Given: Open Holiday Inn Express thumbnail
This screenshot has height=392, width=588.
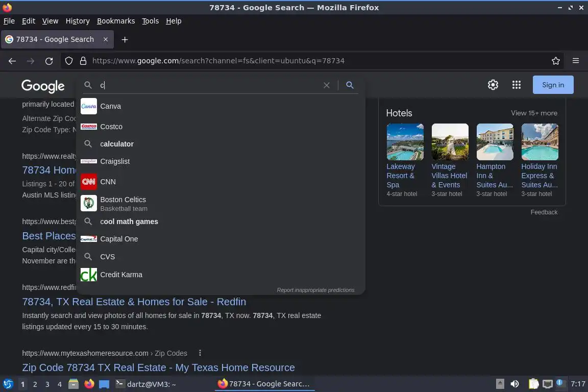Looking at the screenshot, I should 540,142.
